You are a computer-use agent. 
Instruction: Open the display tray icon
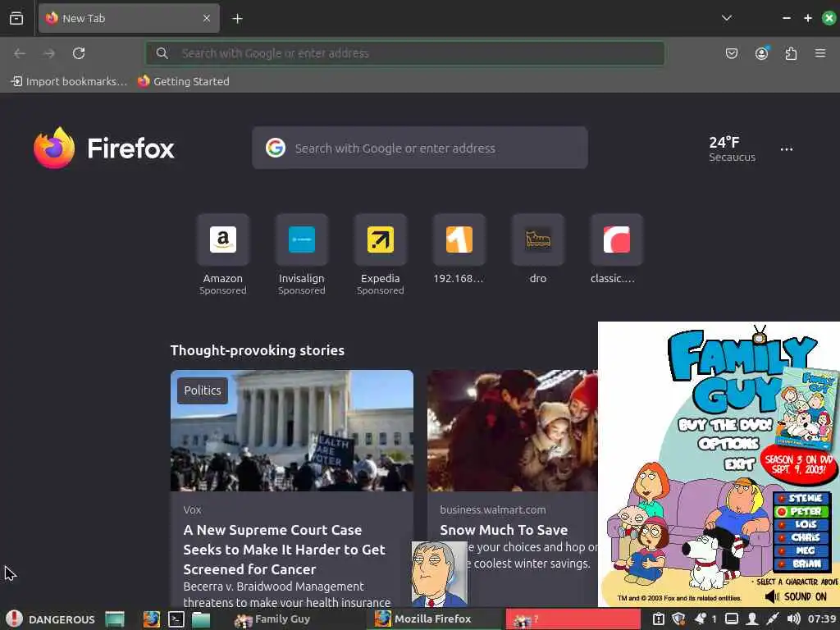coord(732,619)
